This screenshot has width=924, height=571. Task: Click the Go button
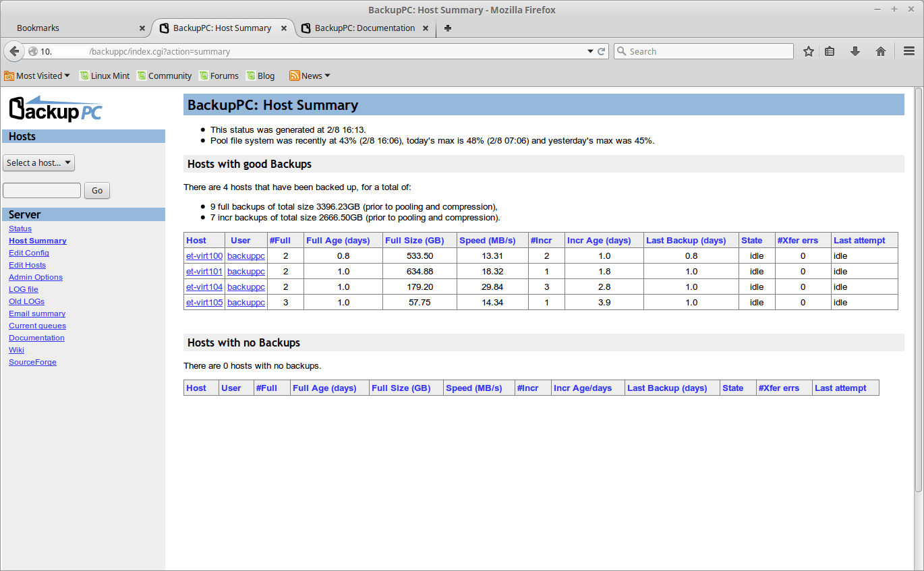pos(97,191)
